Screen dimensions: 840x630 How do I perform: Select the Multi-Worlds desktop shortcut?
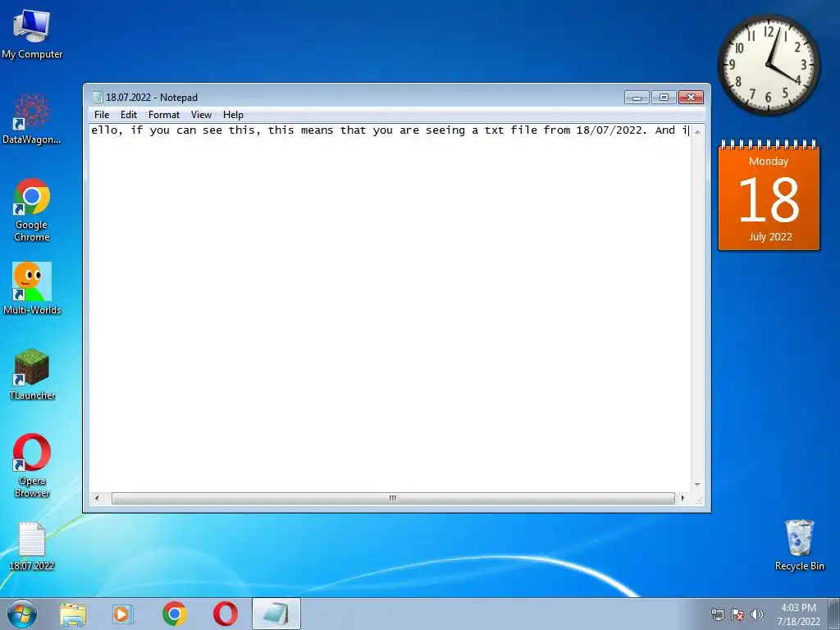coord(32,288)
